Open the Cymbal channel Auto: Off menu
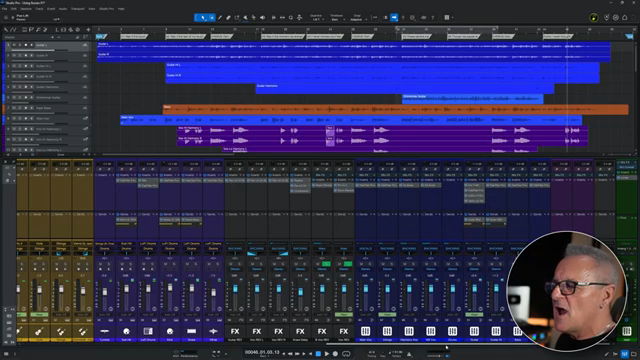 (104, 315)
